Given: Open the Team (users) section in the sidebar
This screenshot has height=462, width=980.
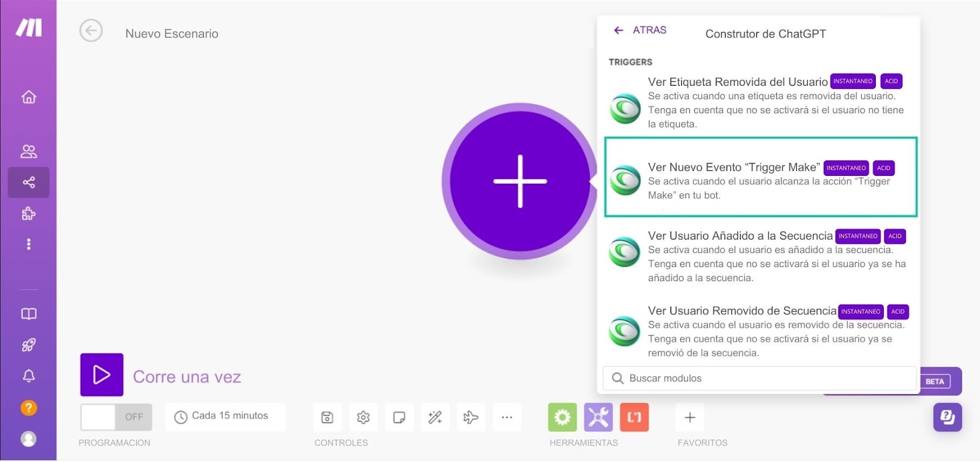Looking at the screenshot, I should (x=29, y=151).
